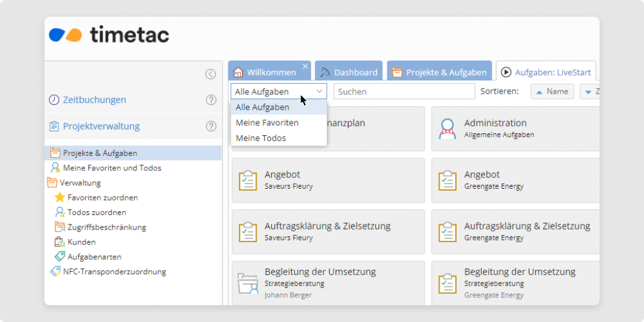Open the Alle Aufgaben dropdown arrow
Screen dimensions: 644x322
point(319,92)
